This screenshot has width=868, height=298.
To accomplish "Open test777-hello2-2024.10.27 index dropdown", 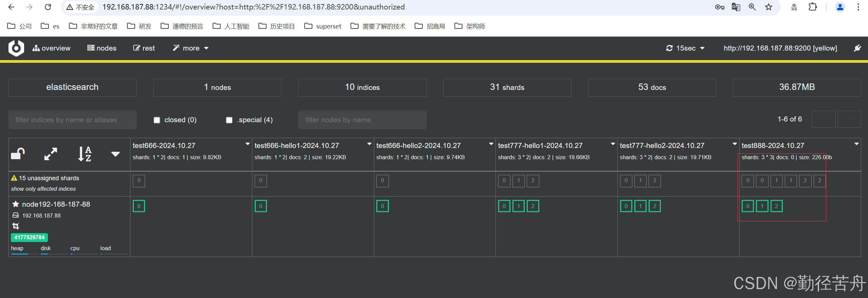I will pos(735,144).
